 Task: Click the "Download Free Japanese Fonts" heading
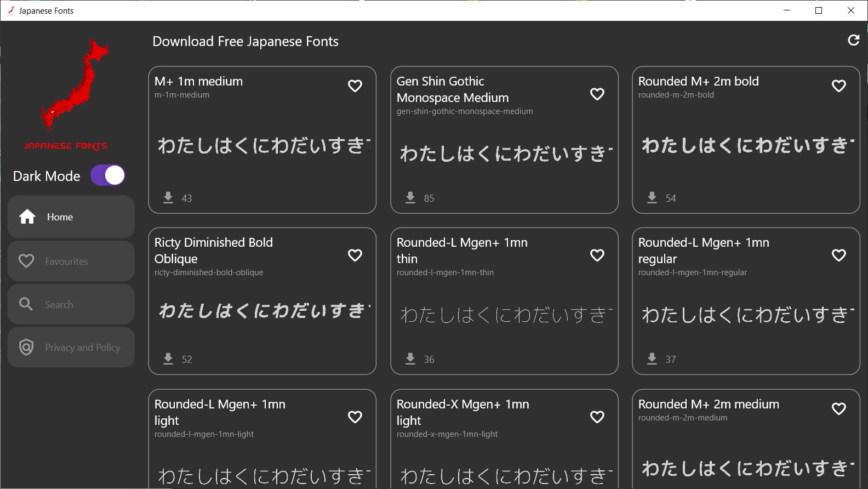click(x=245, y=42)
